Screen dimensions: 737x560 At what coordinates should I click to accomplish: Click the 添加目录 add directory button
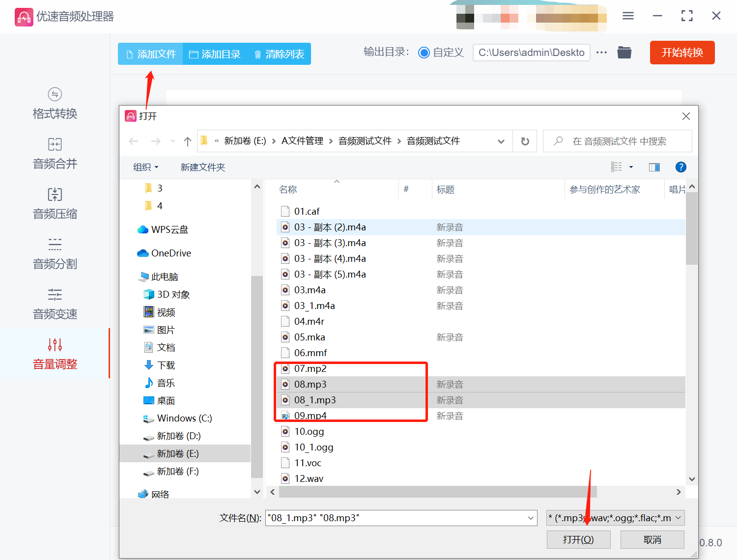tap(215, 54)
